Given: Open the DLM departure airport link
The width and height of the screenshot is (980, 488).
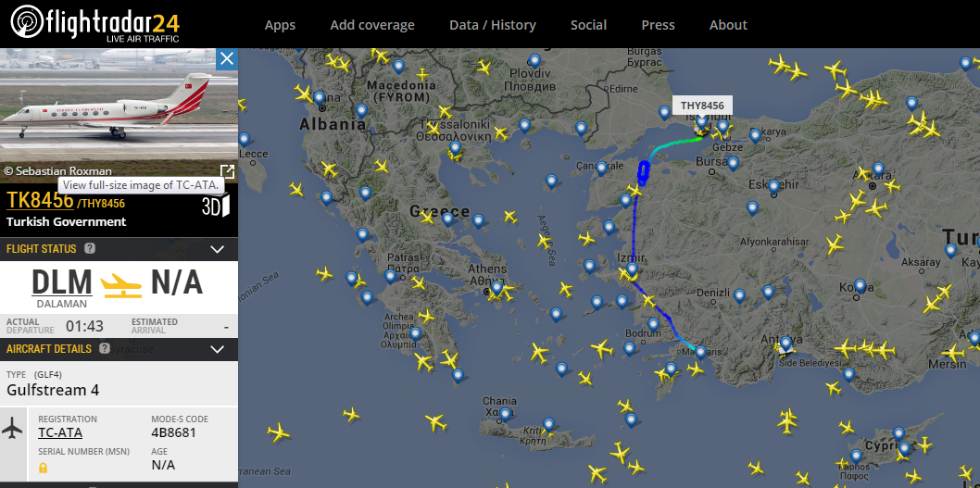Looking at the screenshot, I should click(x=62, y=282).
